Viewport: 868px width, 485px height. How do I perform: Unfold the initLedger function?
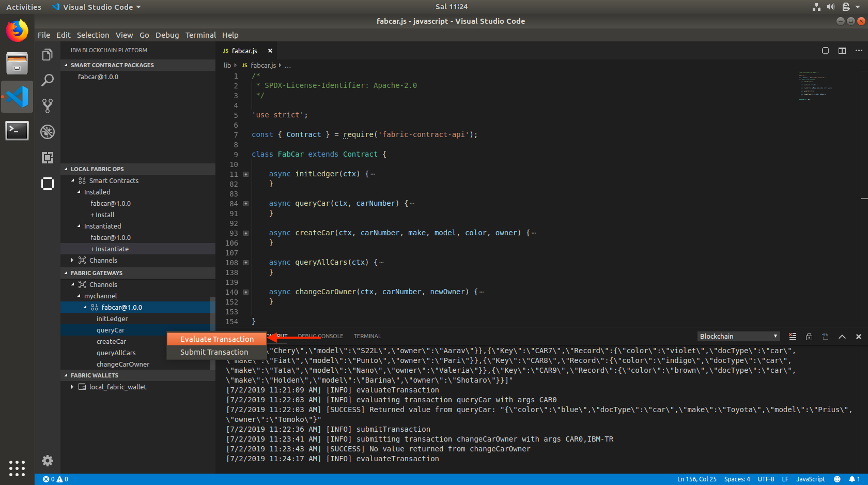pyautogui.click(x=246, y=174)
